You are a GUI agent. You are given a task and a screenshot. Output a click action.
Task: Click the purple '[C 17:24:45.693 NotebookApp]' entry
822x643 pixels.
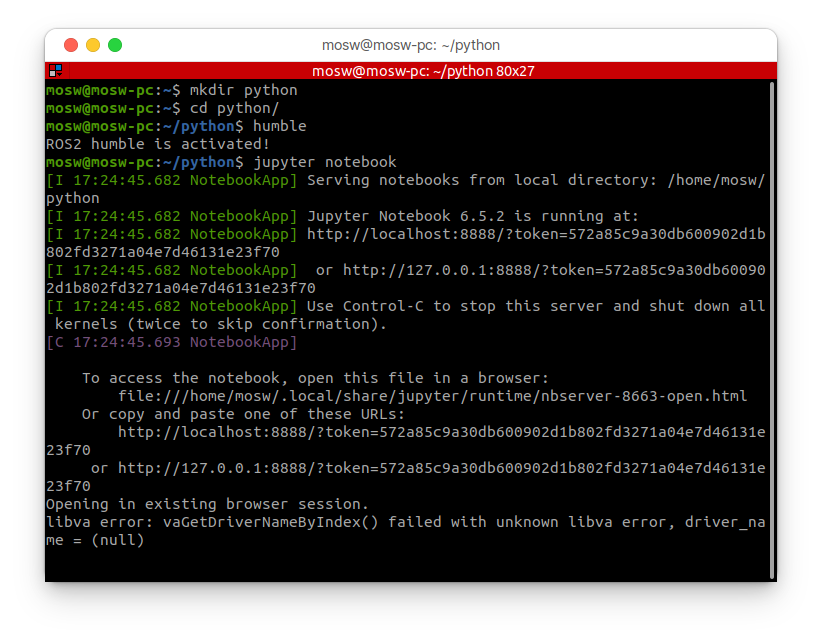tap(171, 342)
